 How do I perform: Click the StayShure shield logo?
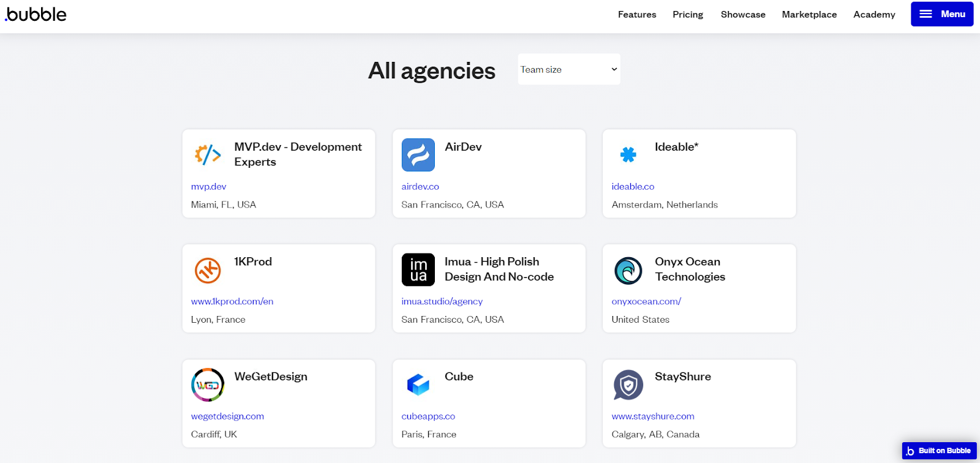(628, 385)
